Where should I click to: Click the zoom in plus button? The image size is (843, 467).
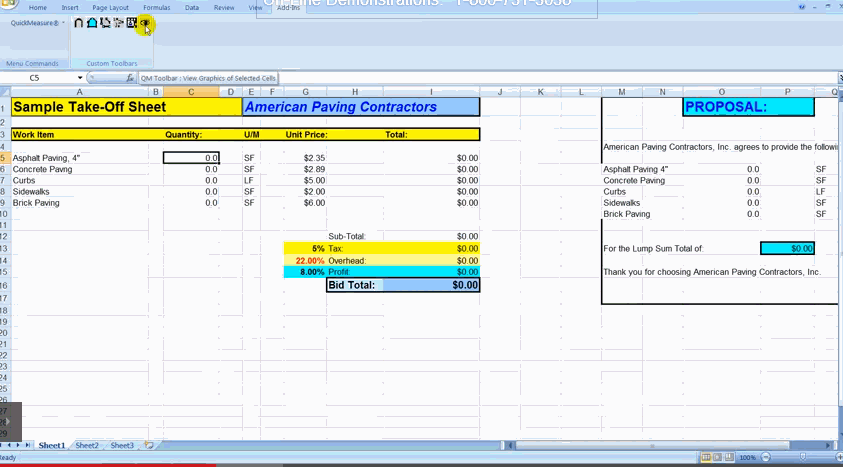(839, 457)
